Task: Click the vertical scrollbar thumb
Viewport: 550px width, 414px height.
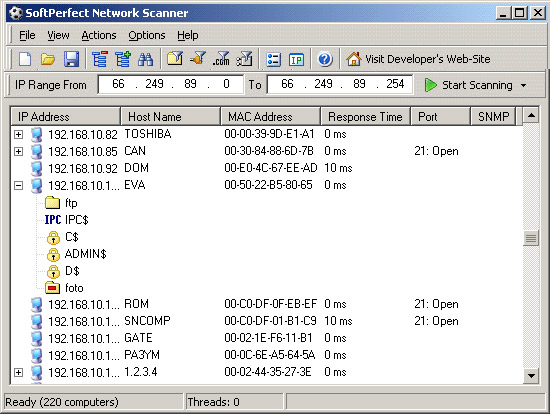Action: point(531,238)
